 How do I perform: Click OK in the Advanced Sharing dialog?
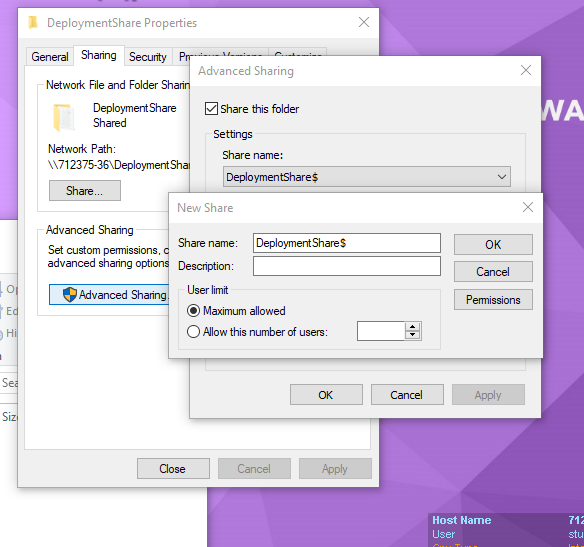coord(326,395)
